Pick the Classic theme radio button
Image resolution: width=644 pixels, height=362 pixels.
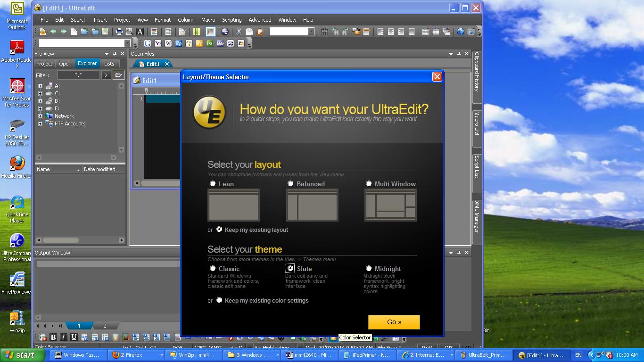(213, 269)
